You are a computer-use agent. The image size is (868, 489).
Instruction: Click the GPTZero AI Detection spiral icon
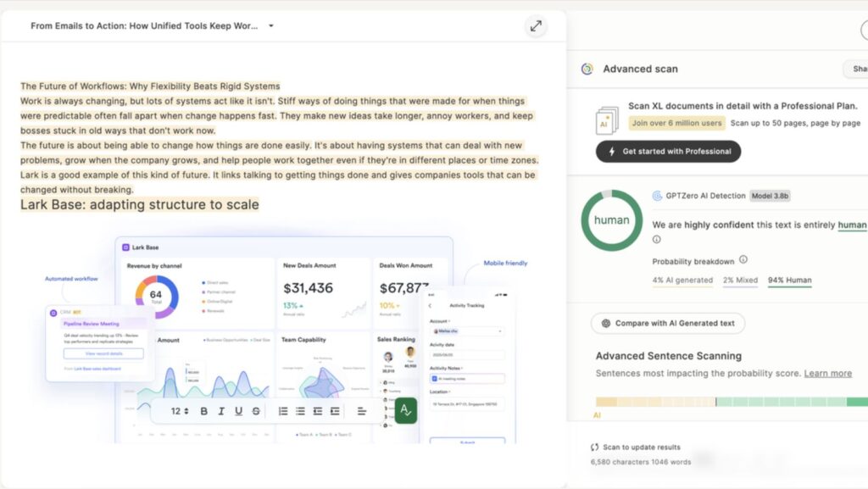[x=657, y=196]
